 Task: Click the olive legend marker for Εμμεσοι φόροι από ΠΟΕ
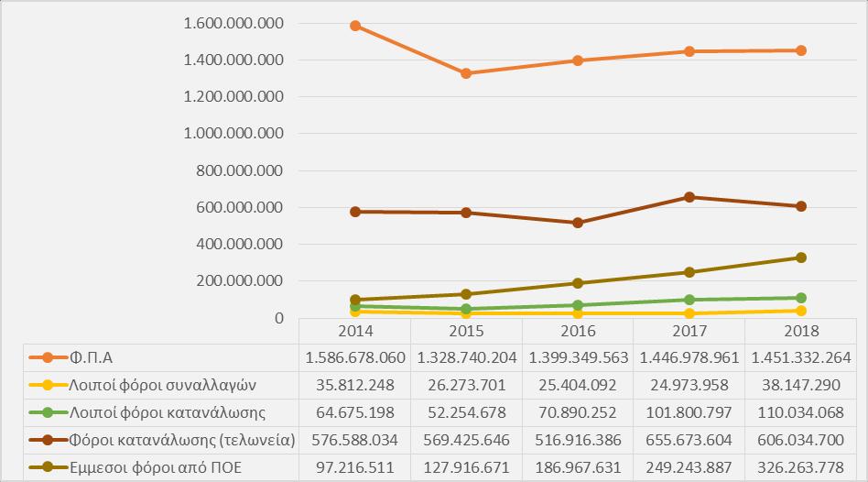[48, 467]
